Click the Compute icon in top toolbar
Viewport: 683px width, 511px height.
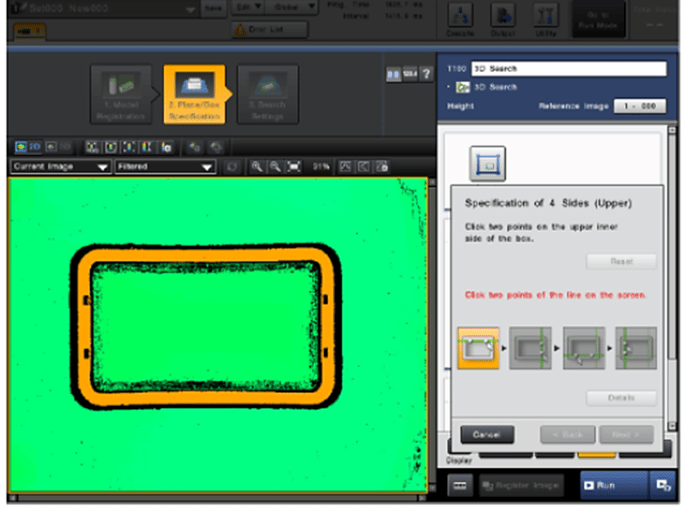coord(459,17)
